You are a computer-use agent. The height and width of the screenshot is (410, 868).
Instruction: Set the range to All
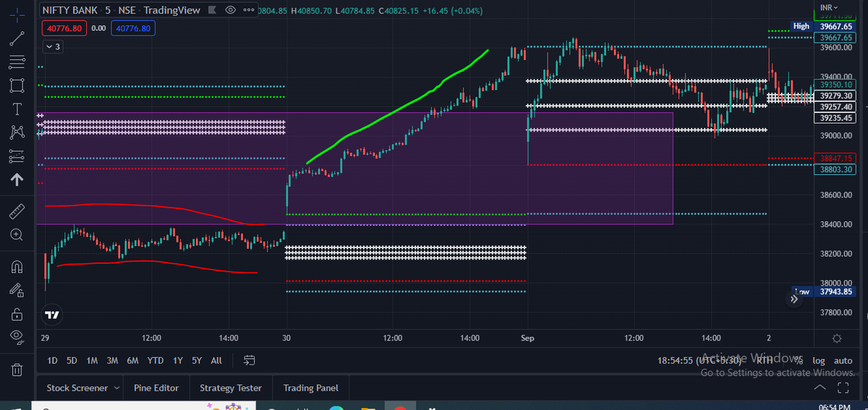pos(216,360)
